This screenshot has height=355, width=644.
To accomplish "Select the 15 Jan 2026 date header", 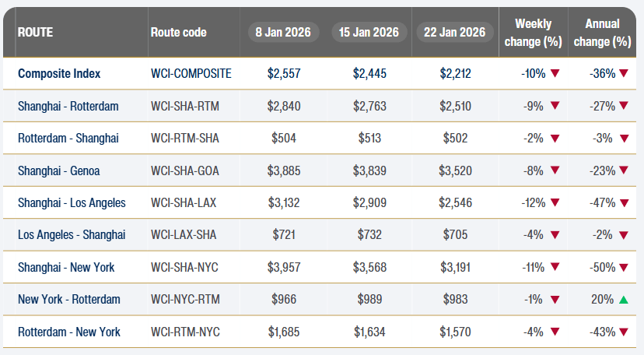I will pos(369,32).
